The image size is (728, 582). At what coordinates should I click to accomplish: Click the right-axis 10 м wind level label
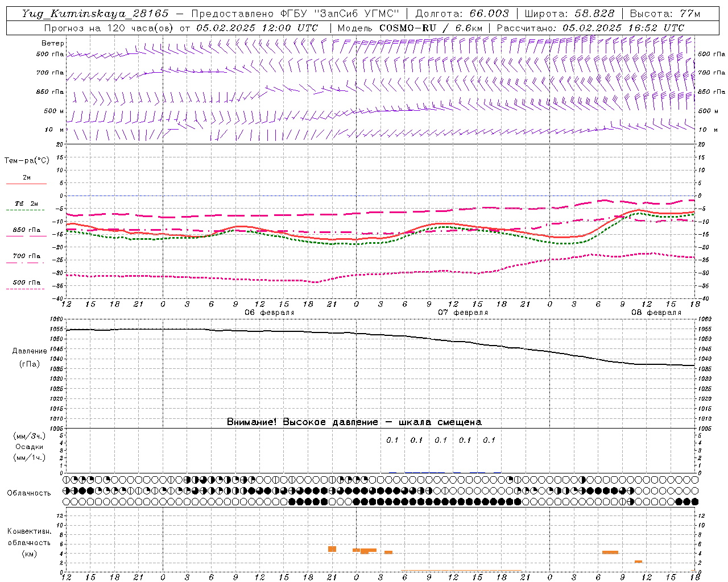[x=707, y=130]
